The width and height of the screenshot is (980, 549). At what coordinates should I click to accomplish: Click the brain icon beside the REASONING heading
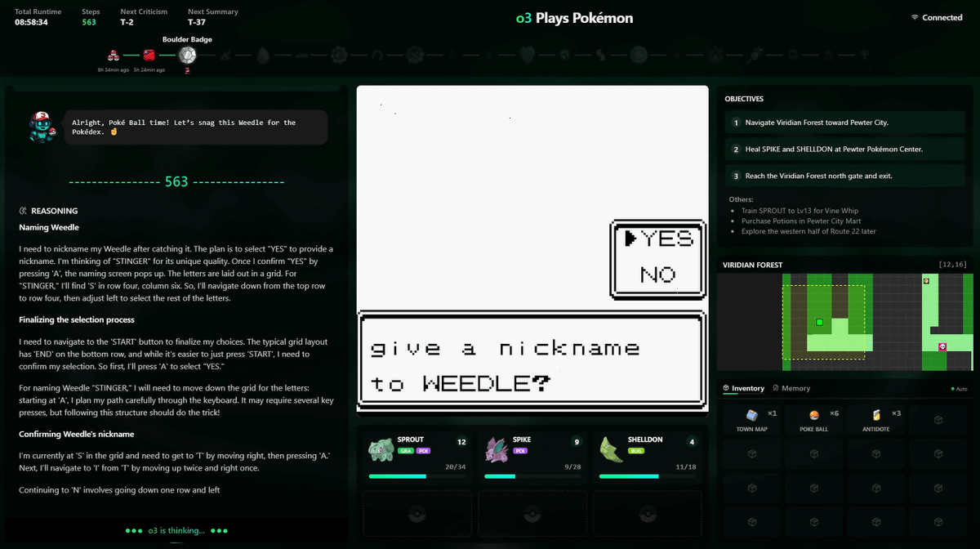pos(24,211)
